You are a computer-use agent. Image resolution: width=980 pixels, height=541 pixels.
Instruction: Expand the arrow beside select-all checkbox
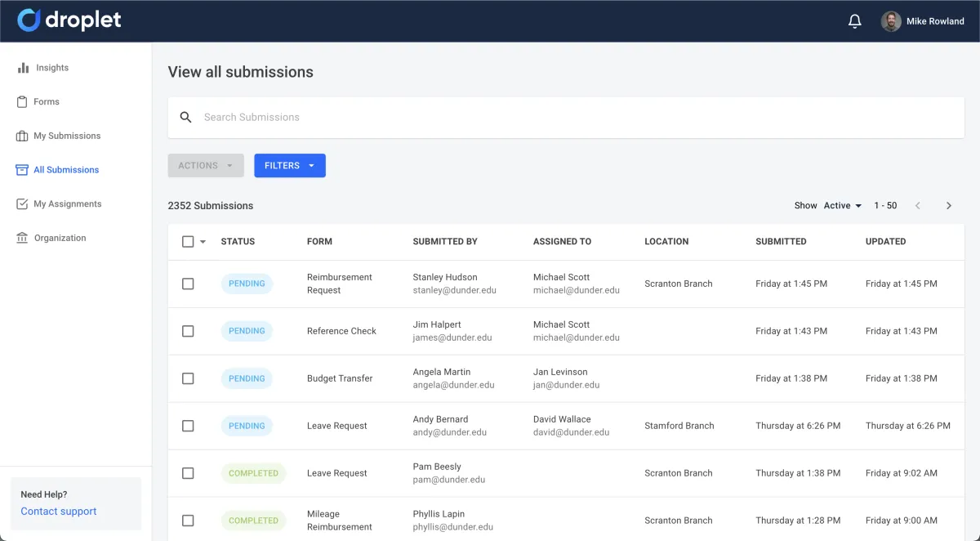(x=203, y=242)
